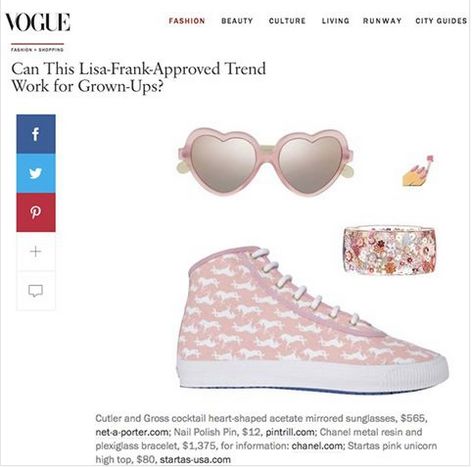Share article on Twitter
Screen dimensions: 472x467
tap(36, 173)
